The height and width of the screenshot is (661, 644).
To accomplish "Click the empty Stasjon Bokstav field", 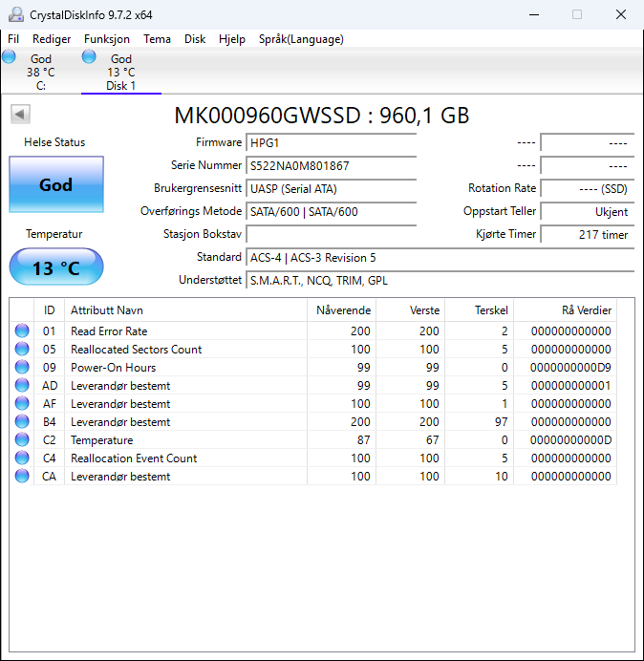I will pyautogui.click(x=331, y=234).
